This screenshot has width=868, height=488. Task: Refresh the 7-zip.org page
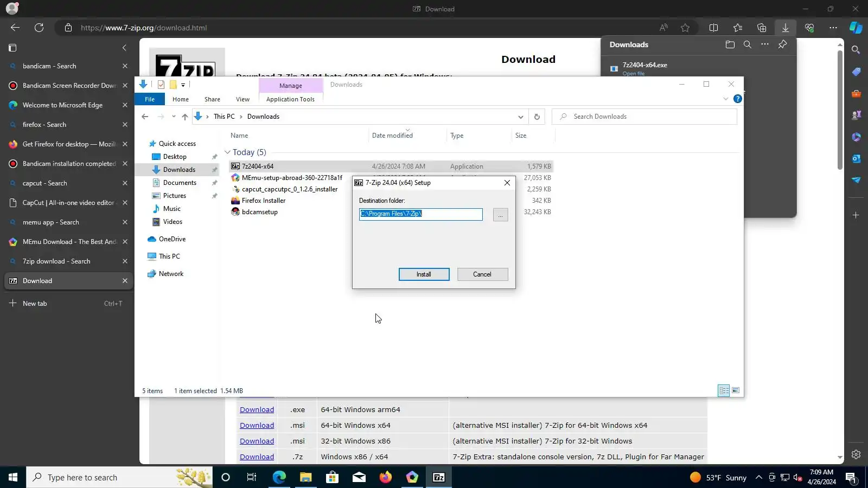(39, 28)
